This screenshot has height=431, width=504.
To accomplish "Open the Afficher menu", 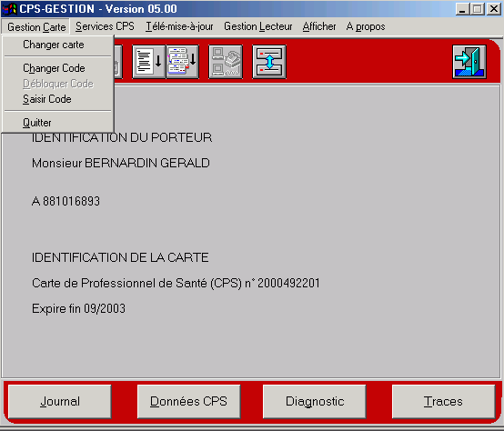I will (x=319, y=26).
